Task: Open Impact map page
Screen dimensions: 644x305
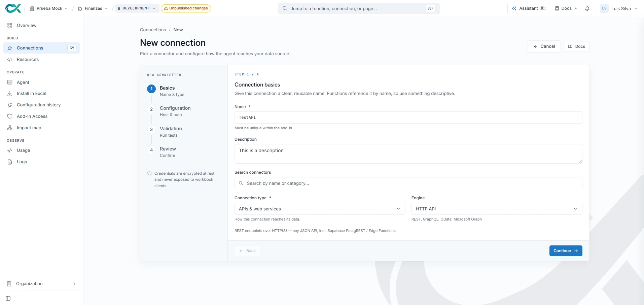Action: pos(41,128)
